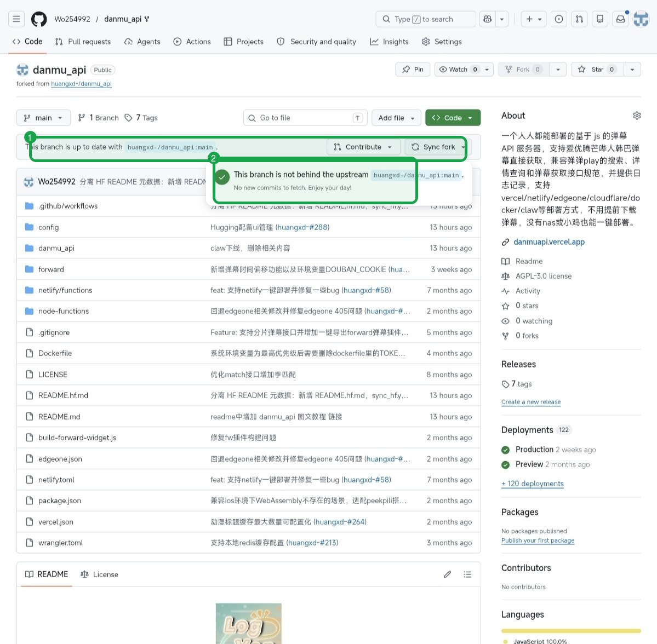657x644 pixels.
Task: Open the issues icon in header
Action: pyautogui.click(x=558, y=19)
